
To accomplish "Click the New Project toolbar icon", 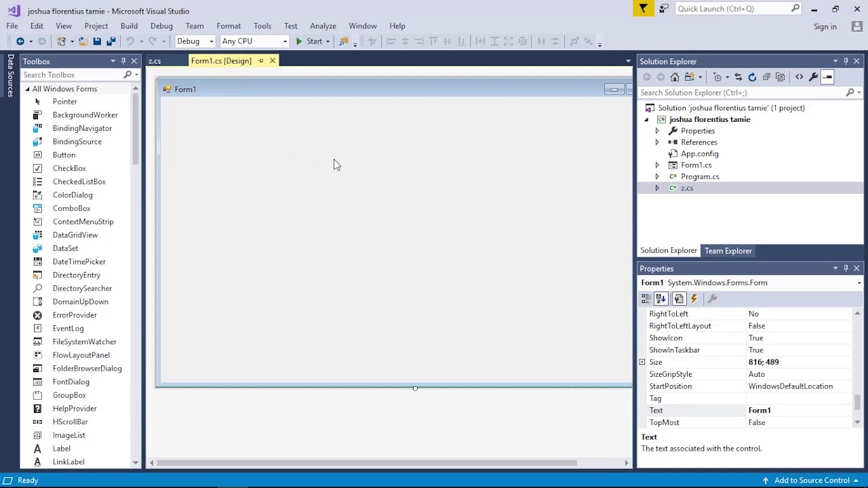I will [61, 41].
